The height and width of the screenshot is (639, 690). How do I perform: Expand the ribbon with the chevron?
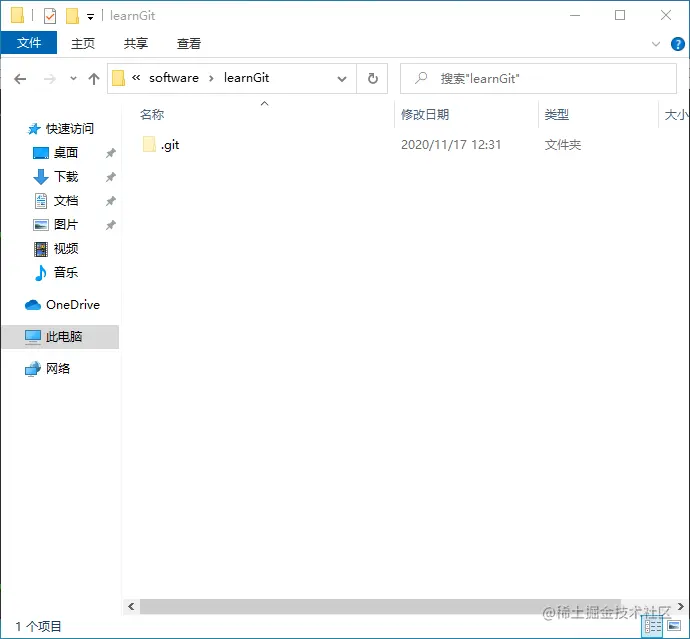point(656,44)
